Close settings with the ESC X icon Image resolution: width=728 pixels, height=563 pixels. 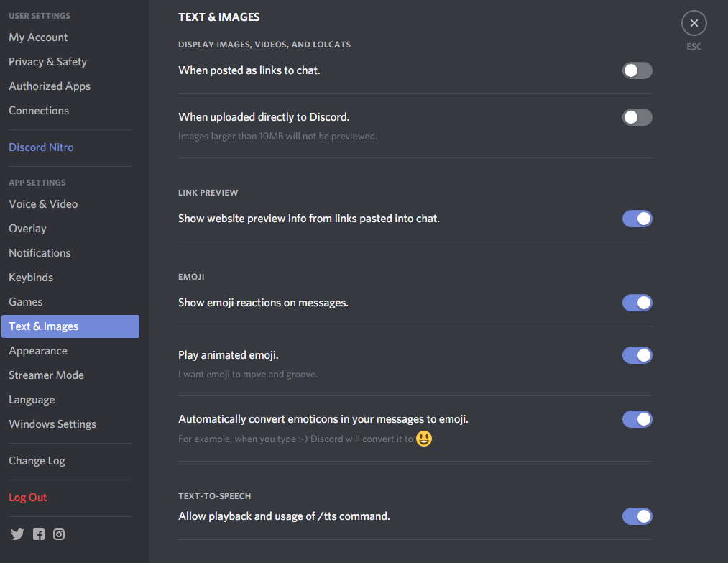click(694, 24)
